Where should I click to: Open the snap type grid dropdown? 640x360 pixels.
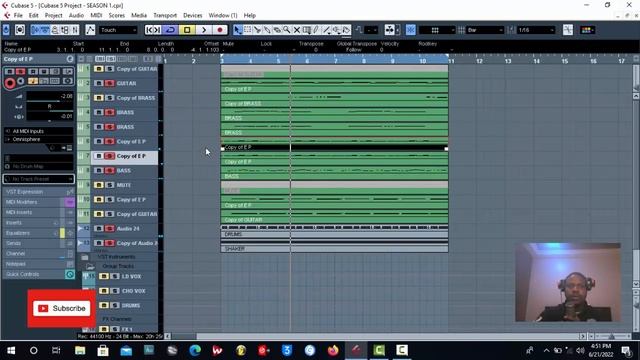pos(437,30)
